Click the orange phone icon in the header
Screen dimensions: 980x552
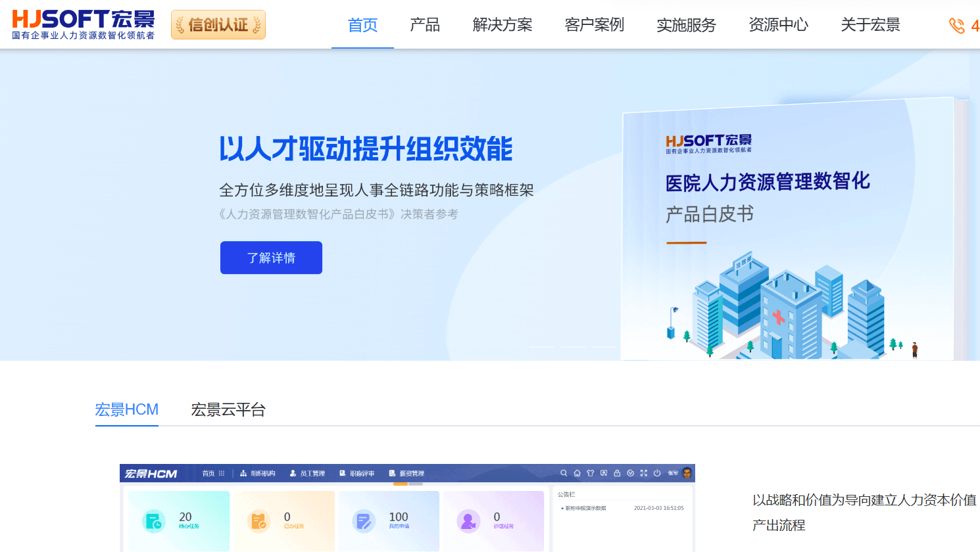pos(956,26)
